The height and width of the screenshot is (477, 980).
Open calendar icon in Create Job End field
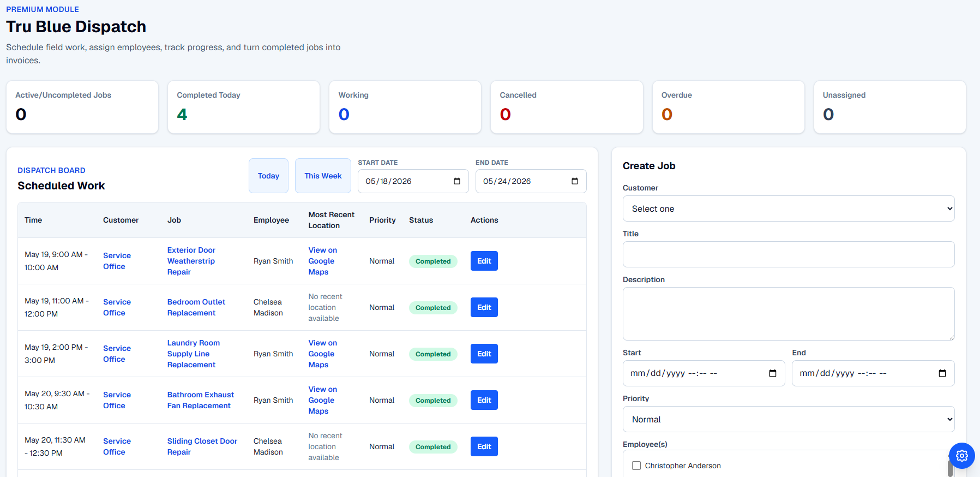942,373
